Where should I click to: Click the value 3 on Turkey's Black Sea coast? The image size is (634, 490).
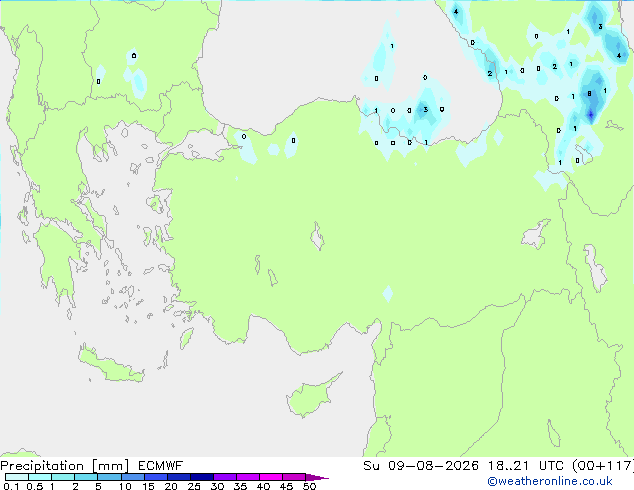(425, 110)
